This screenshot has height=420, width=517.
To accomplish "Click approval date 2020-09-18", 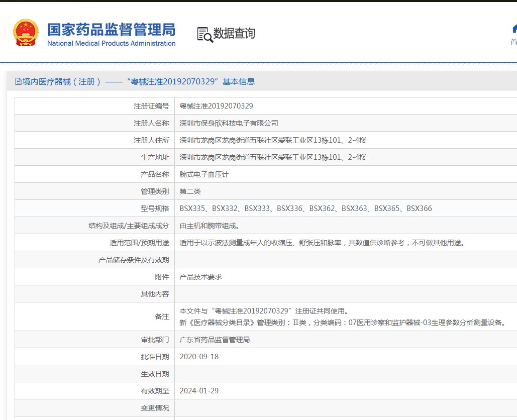I will [199, 357].
